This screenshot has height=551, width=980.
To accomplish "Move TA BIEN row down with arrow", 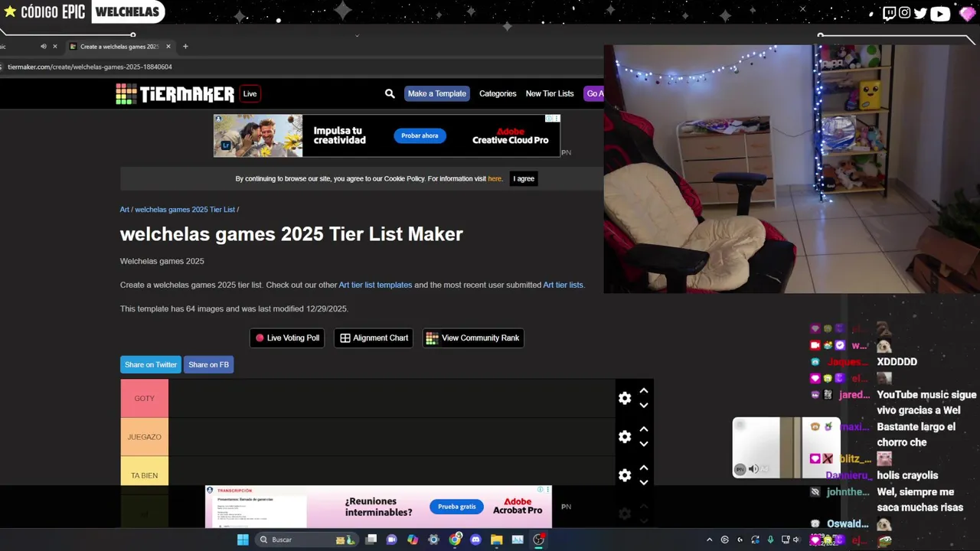I will (644, 482).
